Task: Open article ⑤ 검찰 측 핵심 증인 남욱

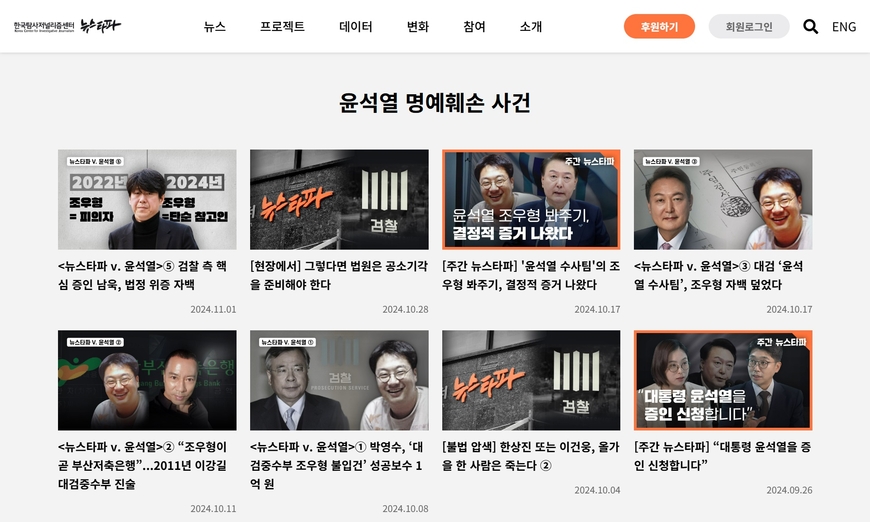Action: pos(143,275)
